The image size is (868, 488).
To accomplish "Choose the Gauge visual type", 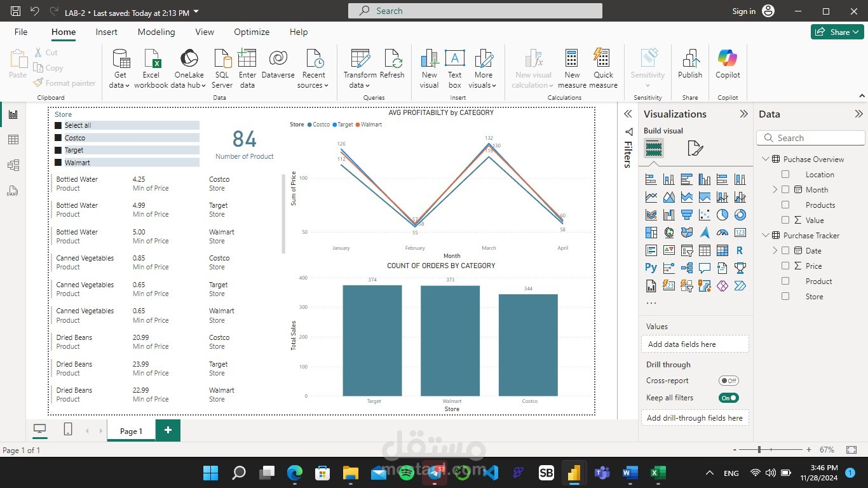I will (x=722, y=233).
